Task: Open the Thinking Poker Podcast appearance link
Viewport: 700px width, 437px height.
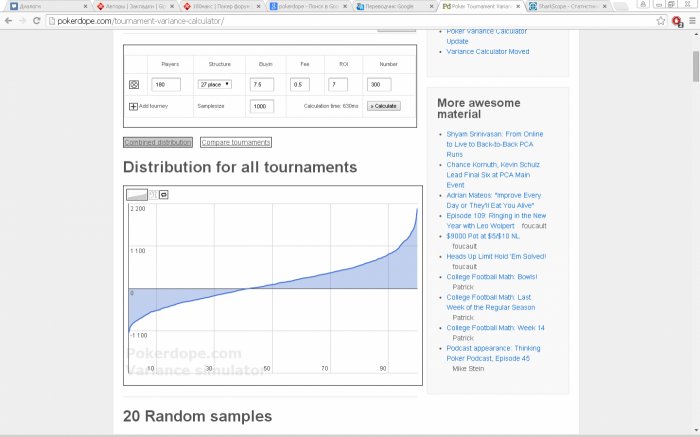Action: click(x=493, y=353)
